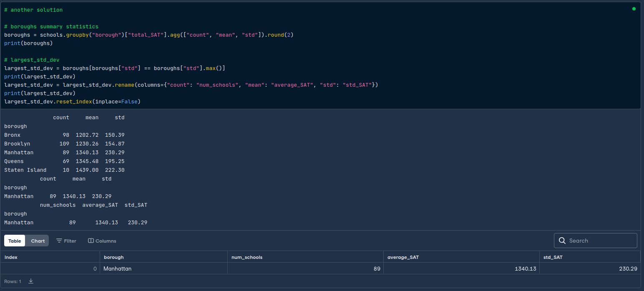Click the reset_index(inplace=False) code line
This screenshot has width=644, height=291.
[72, 101]
